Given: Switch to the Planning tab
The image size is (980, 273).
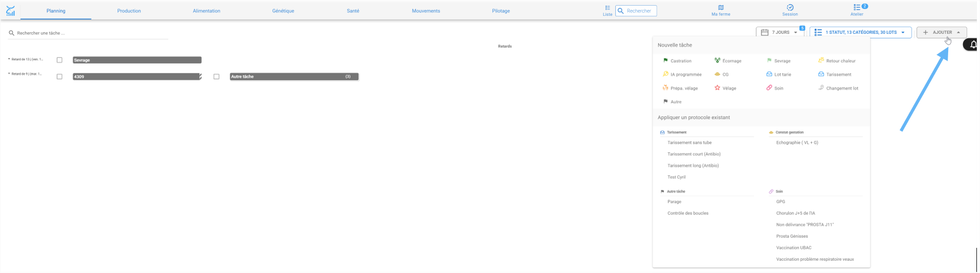Looking at the screenshot, I should pyautogui.click(x=56, y=11).
